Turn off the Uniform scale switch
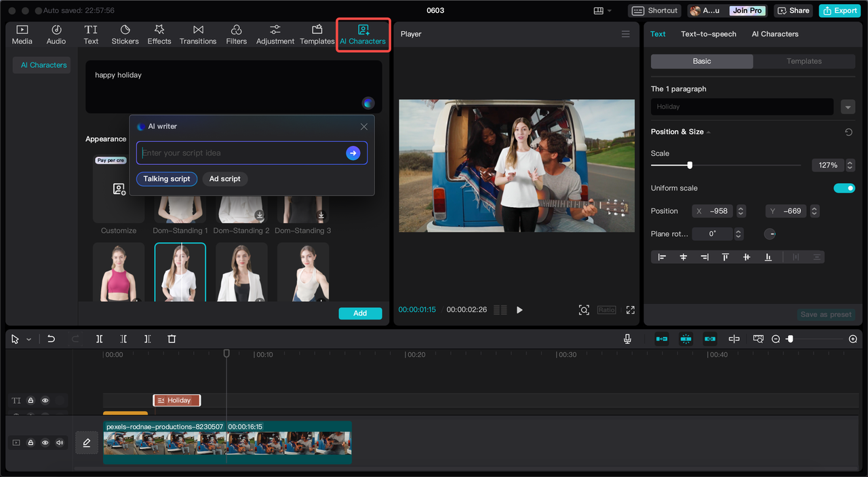 point(844,188)
